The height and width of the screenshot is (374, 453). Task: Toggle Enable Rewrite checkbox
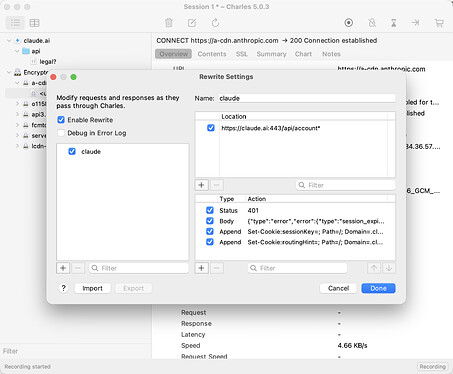pyautogui.click(x=61, y=120)
